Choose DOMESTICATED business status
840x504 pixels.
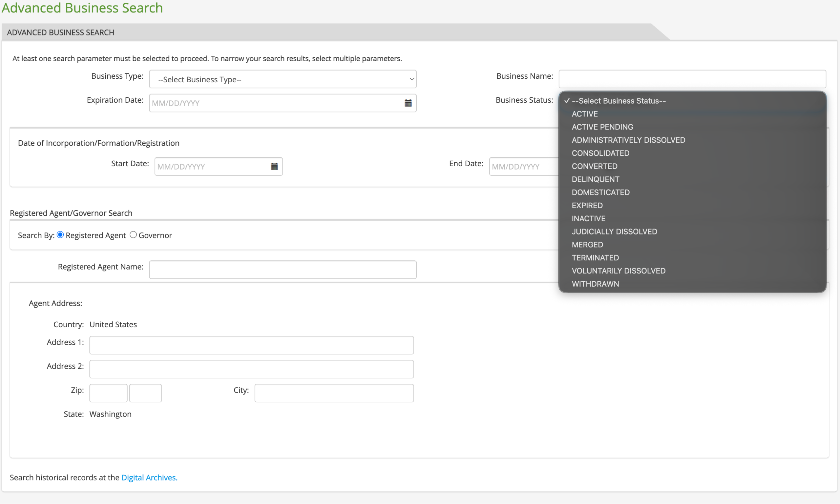(692, 192)
